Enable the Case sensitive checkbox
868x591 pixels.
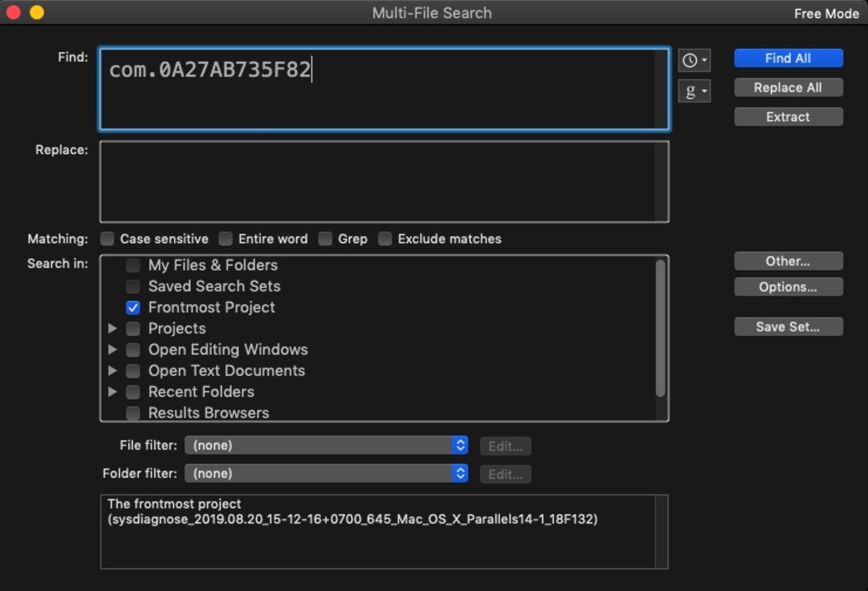pos(107,239)
